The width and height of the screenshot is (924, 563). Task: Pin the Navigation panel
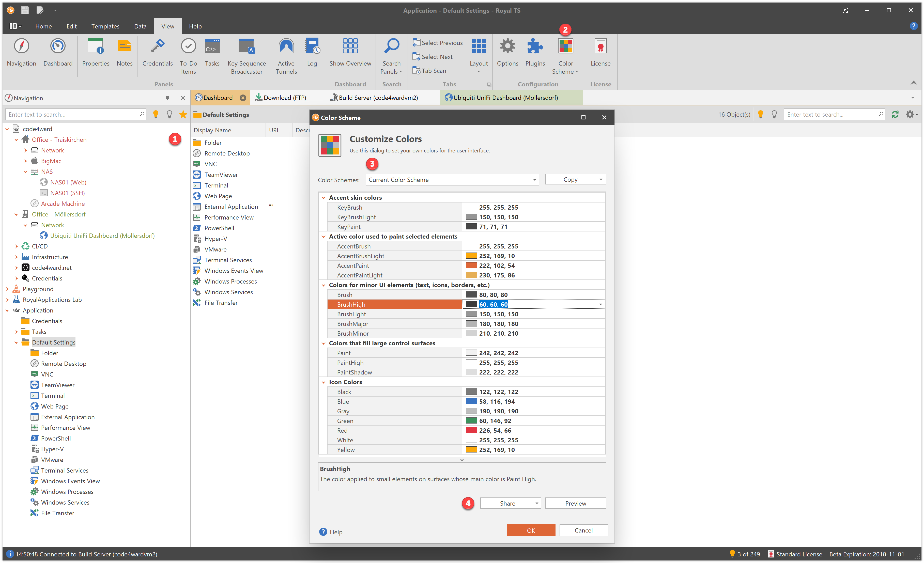pyautogui.click(x=167, y=98)
